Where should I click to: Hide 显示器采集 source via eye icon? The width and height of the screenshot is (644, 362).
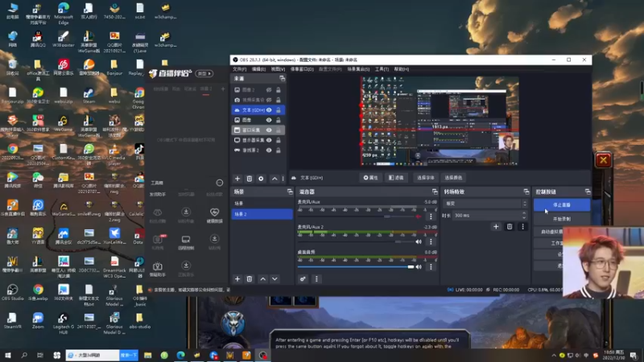269,140
